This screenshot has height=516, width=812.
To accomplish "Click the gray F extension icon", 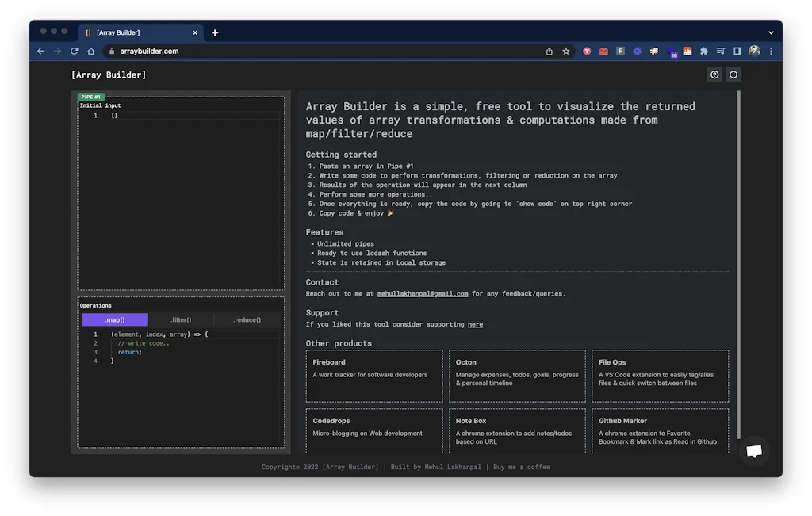I will [620, 52].
